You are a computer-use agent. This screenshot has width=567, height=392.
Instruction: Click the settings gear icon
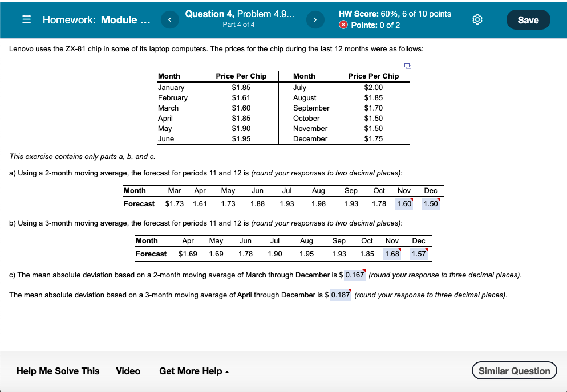point(477,19)
